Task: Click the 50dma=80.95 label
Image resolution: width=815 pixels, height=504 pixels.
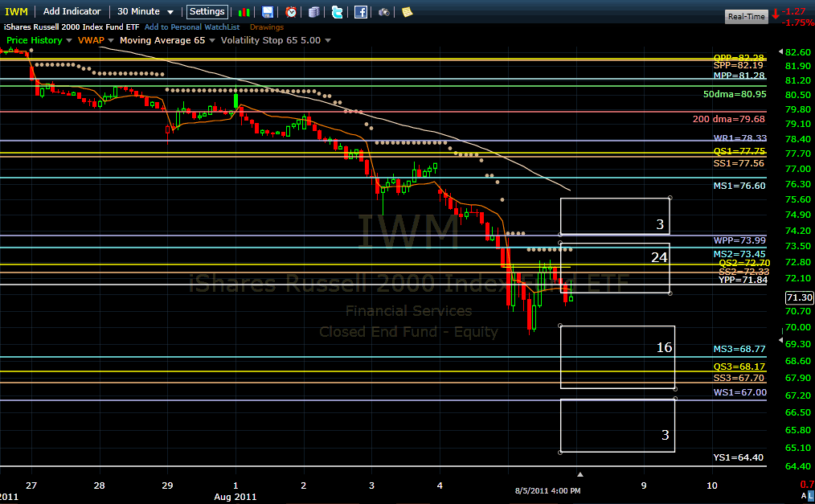Action: point(735,94)
